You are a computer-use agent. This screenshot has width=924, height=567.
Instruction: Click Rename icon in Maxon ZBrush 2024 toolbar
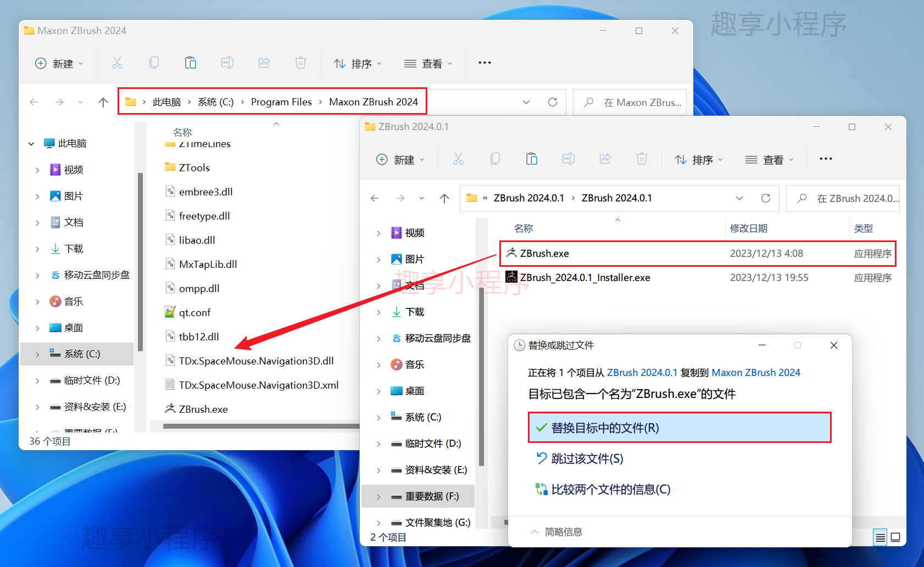point(227,63)
